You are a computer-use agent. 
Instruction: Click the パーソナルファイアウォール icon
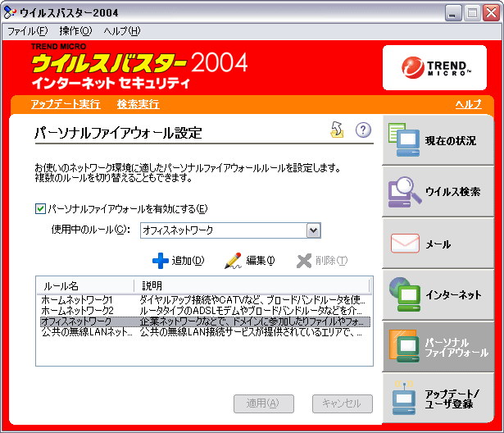click(x=404, y=346)
